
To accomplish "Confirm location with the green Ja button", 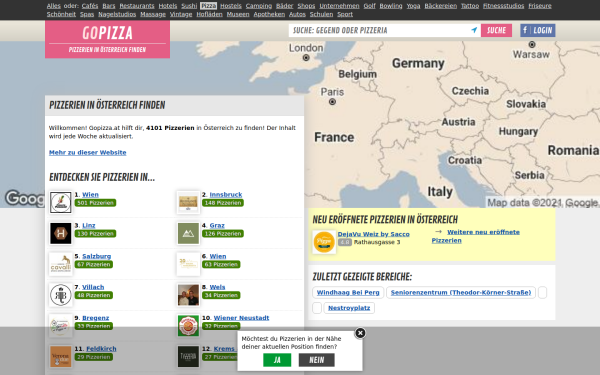I will 277,360.
